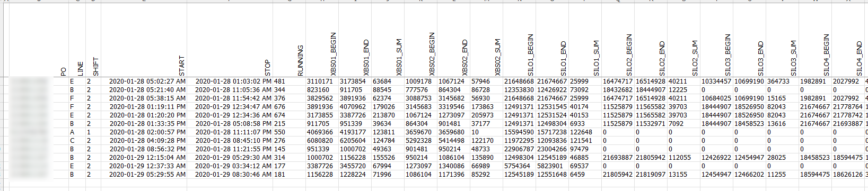Select the RUNNING value 676
Viewport: 868px width, 191px height.
click(290, 107)
